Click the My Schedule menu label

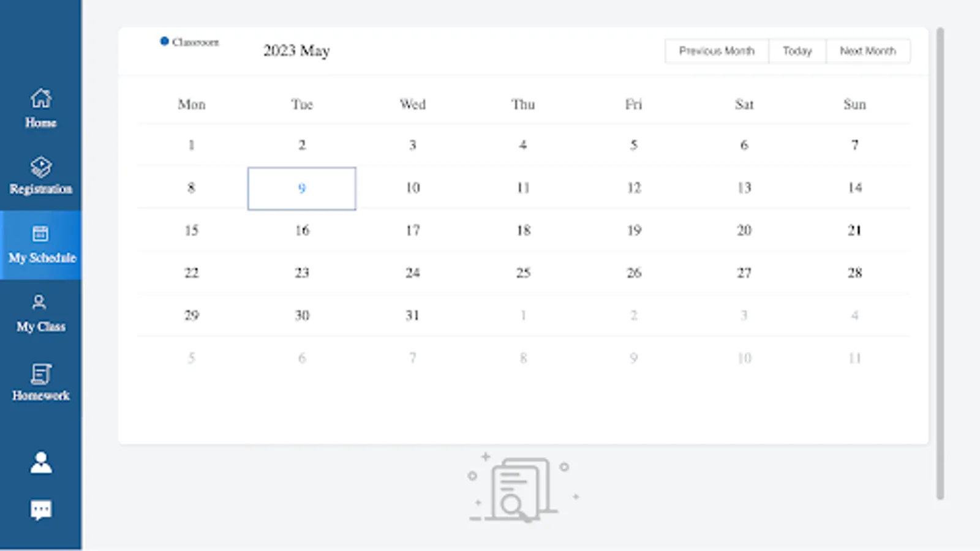[x=42, y=258]
